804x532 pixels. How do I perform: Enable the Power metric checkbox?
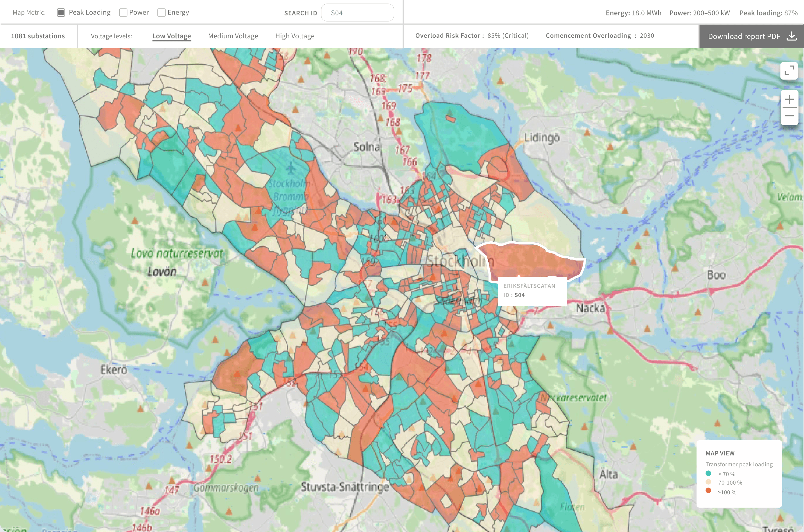pyautogui.click(x=123, y=12)
